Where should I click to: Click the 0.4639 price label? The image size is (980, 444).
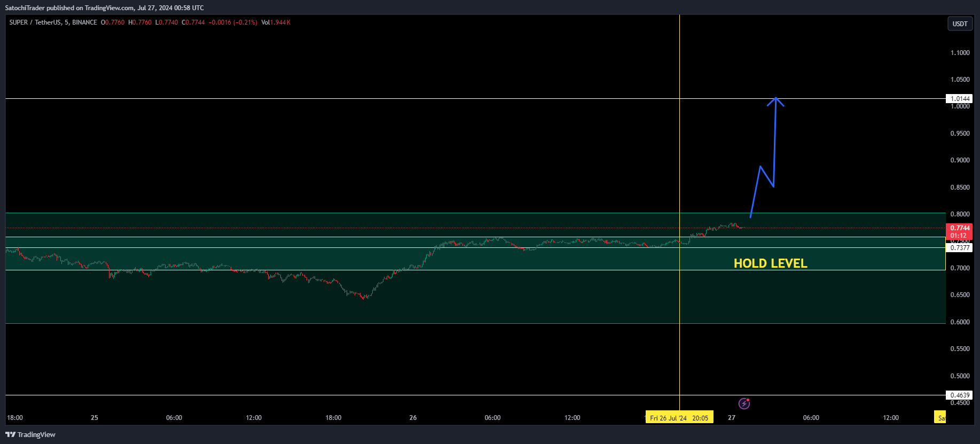point(959,395)
